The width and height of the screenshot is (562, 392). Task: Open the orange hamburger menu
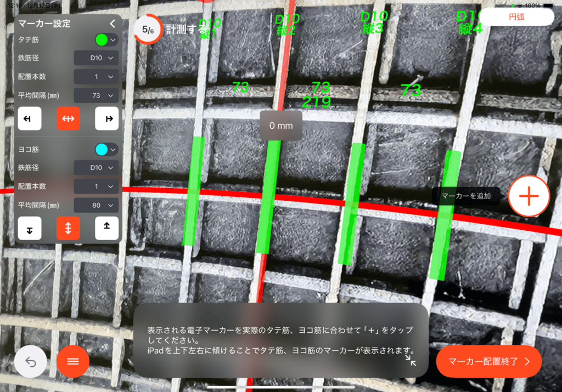tap(73, 361)
